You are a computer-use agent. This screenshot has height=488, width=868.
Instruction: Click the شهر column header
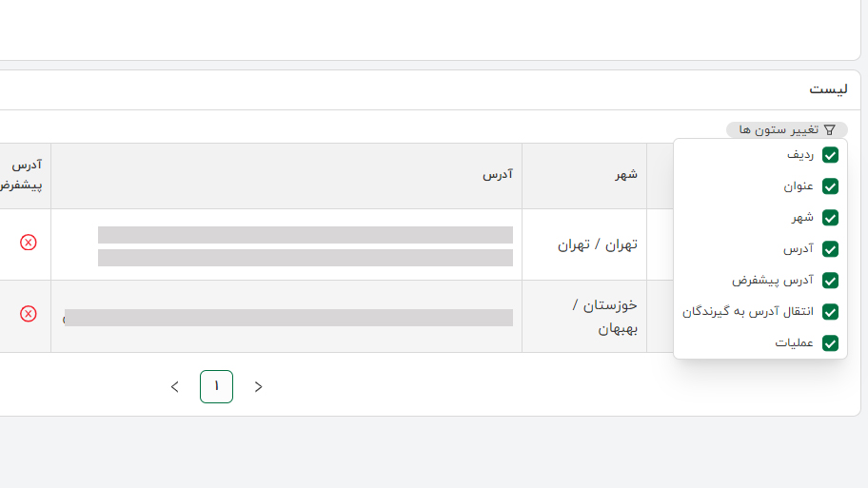(627, 175)
